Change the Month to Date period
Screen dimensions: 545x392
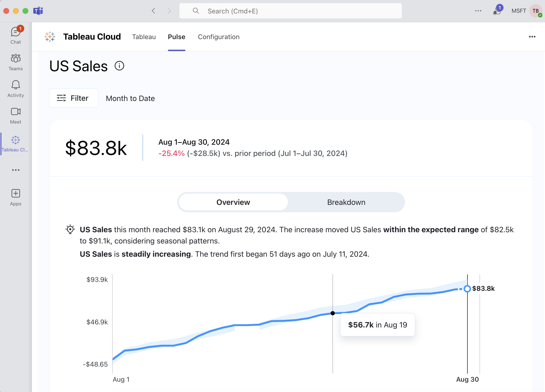[x=130, y=98]
